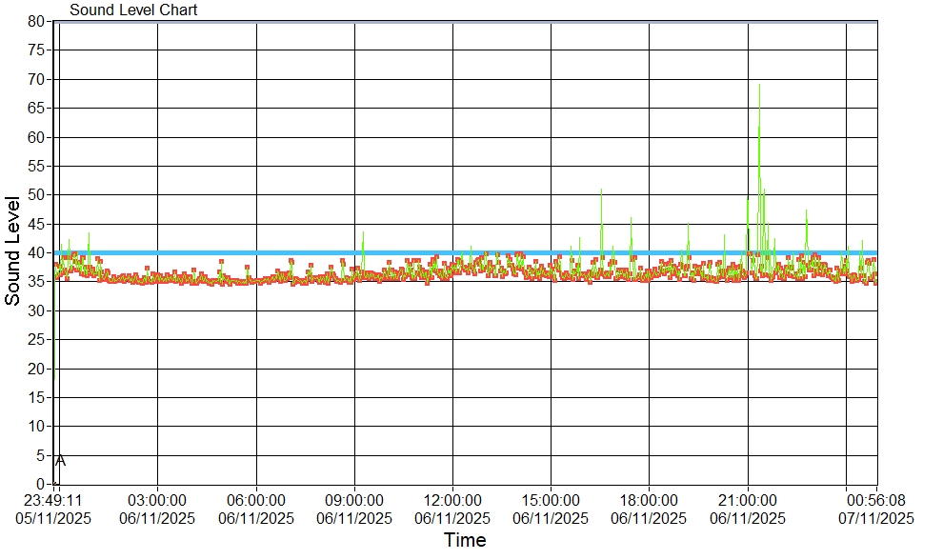Click the 0 tick label on the vertical axis
The height and width of the screenshot is (560, 943).
(x=40, y=485)
